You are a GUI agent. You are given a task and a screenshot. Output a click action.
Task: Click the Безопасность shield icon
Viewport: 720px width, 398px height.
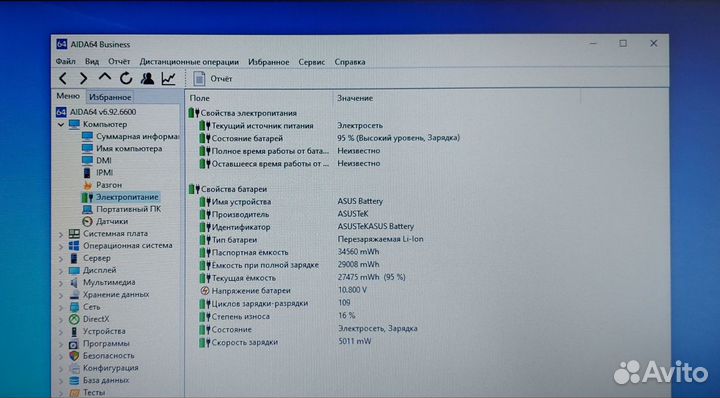pos(74,356)
